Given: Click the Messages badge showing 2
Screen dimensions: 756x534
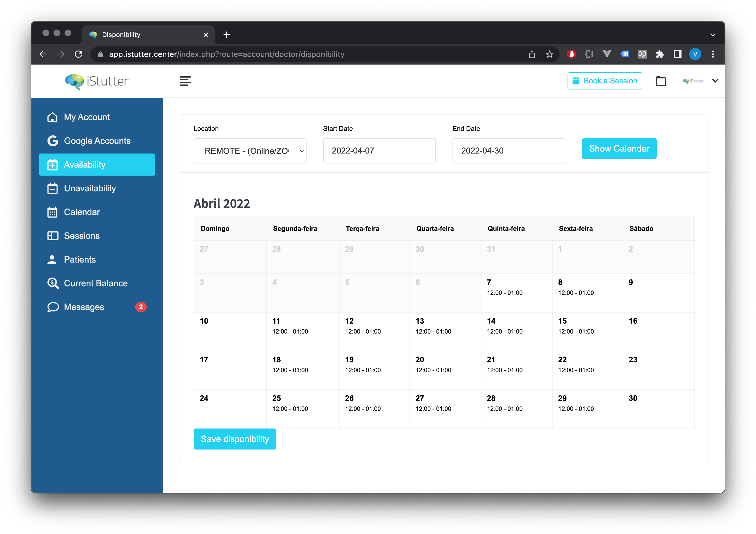Looking at the screenshot, I should 141,307.
